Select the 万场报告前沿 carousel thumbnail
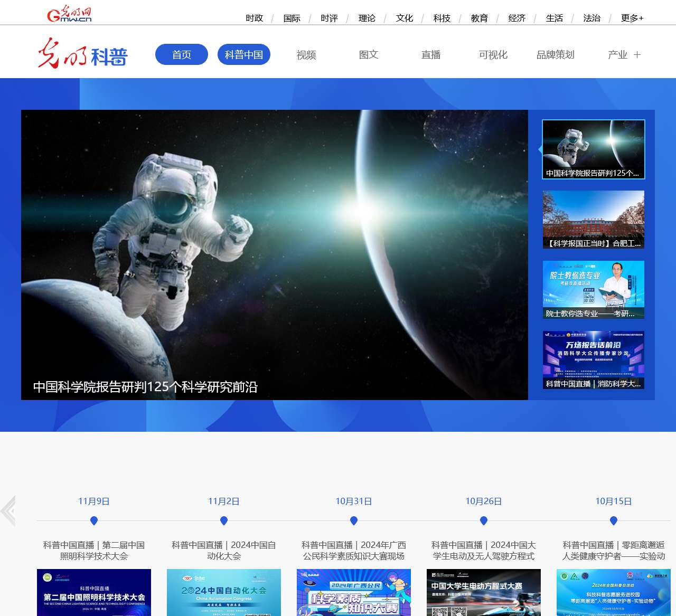The height and width of the screenshot is (616, 676). (x=594, y=360)
